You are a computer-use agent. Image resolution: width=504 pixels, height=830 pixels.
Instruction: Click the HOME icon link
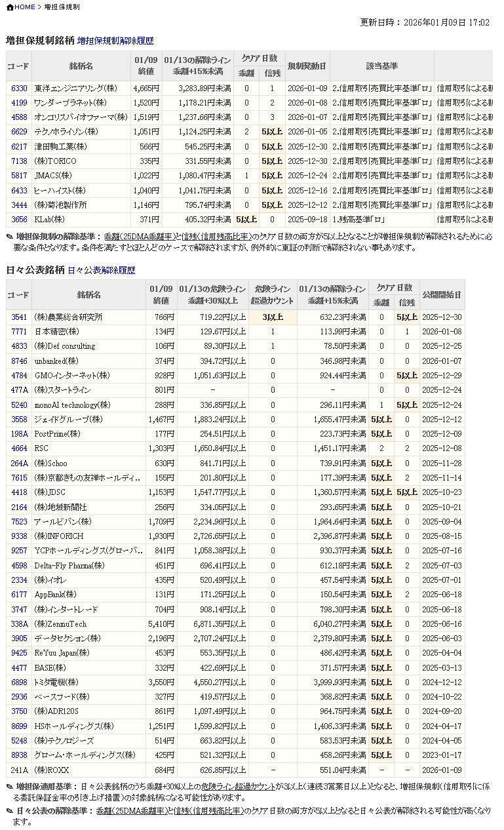[x=20, y=7]
